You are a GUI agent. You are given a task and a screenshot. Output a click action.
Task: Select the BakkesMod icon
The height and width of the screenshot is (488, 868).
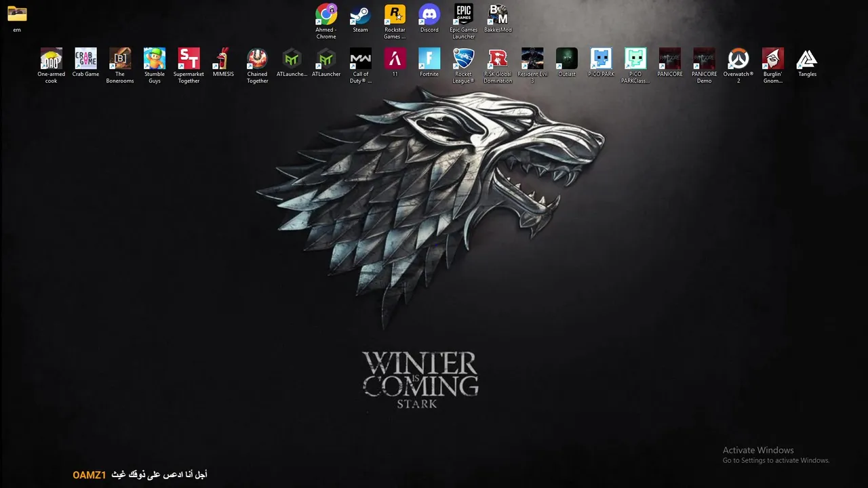click(498, 14)
